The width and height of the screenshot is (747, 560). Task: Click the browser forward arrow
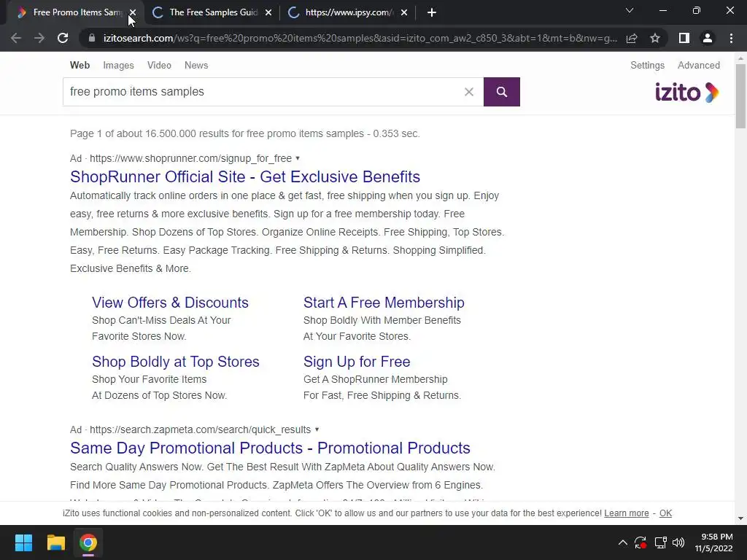pyautogui.click(x=39, y=38)
